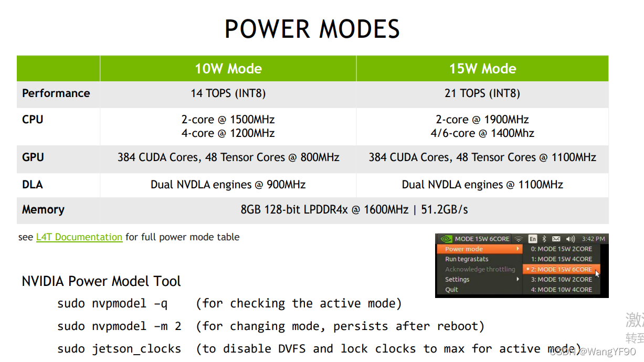This screenshot has height=362, width=644.
Task: Click the 14 TOPS (INT8) cell
Action: tap(228, 93)
